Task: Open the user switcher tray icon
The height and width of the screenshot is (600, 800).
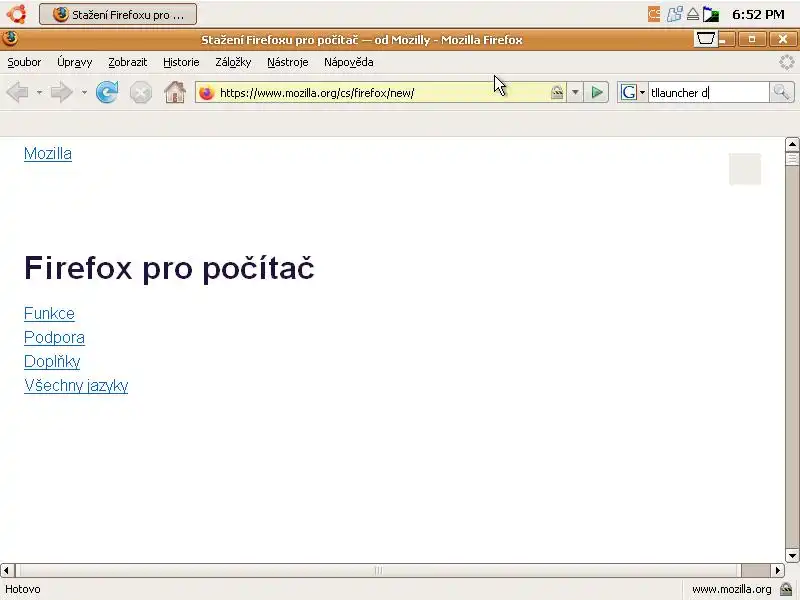Action: click(x=674, y=14)
